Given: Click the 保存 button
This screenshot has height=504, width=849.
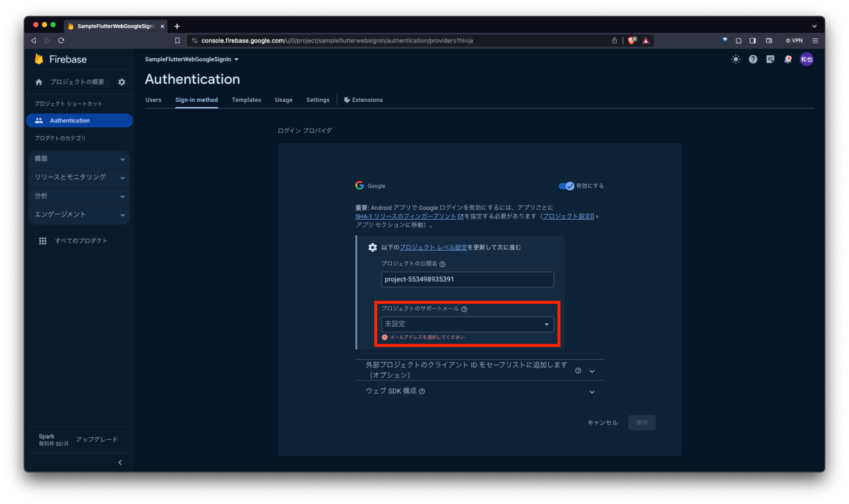Looking at the screenshot, I should [642, 423].
